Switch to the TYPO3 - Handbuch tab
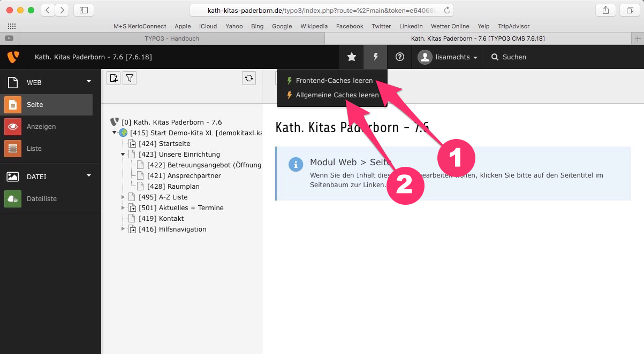The image size is (644, 354). (x=171, y=39)
